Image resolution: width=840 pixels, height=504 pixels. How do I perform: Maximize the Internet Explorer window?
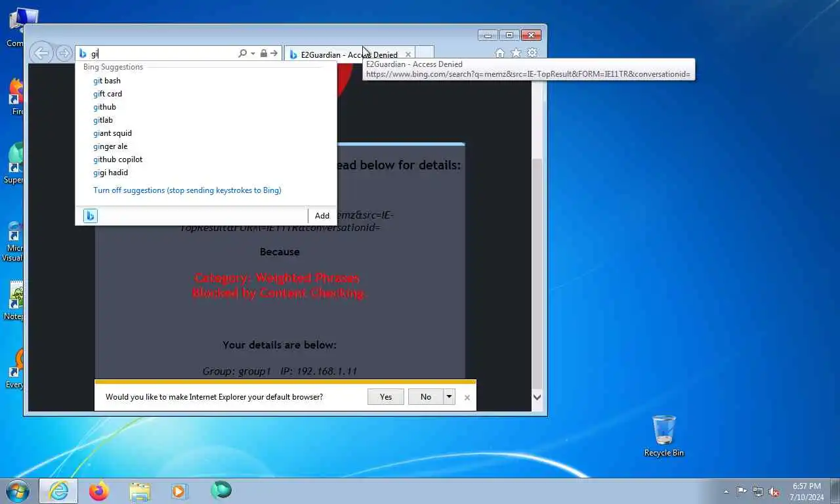pos(509,35)
